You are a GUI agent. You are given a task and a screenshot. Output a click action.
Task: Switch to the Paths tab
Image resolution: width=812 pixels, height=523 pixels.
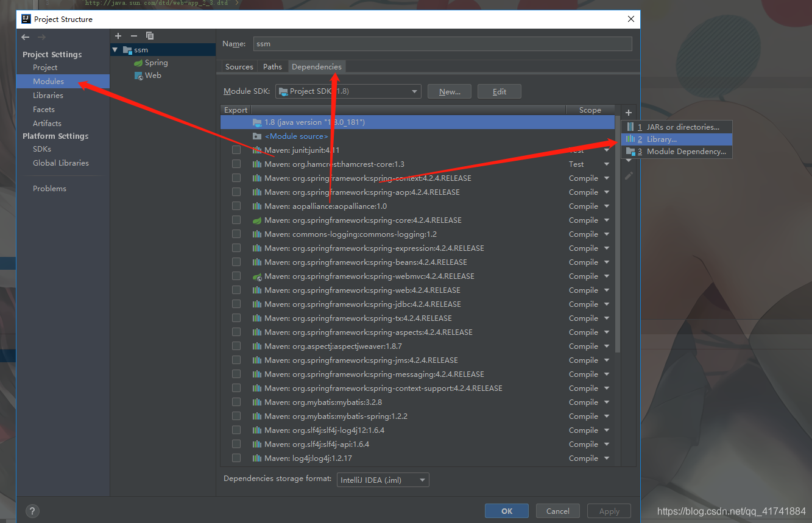[272, 67]
